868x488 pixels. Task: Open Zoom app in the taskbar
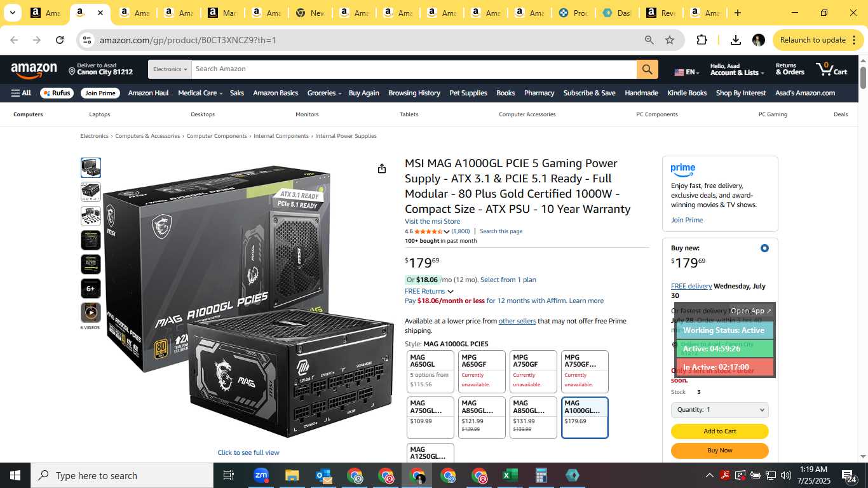point(261,475)
